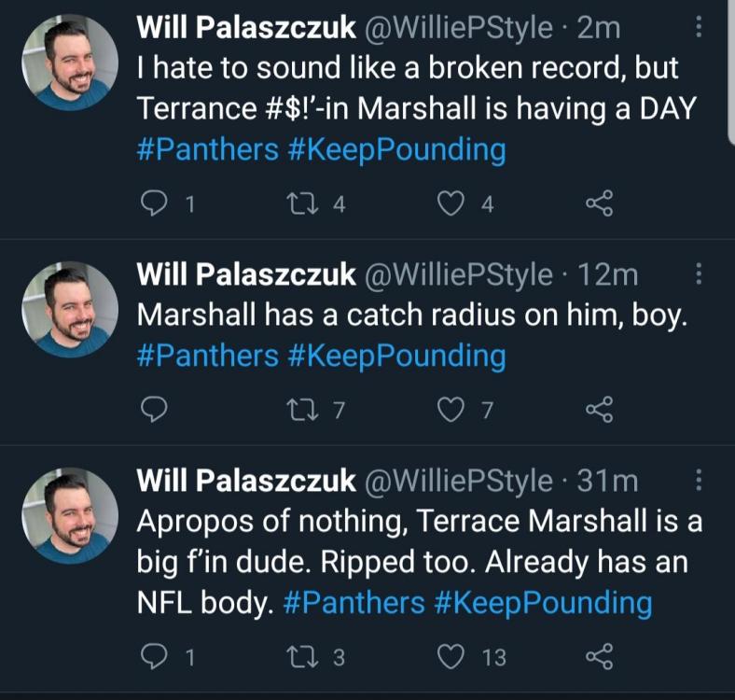Screen dimensions: 735x700
Task: Open more options on the 31m tweet
Action: (x=700, y=481)
